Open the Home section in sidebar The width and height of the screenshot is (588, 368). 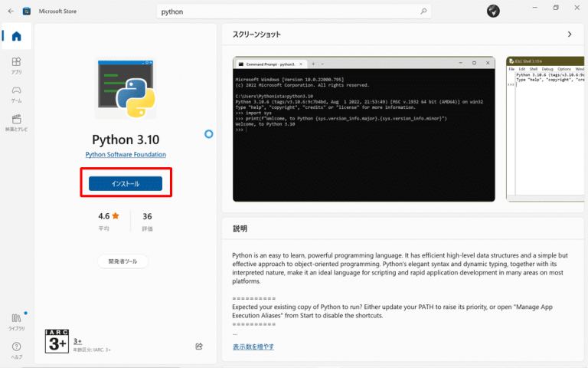click(x=16, y=37)
